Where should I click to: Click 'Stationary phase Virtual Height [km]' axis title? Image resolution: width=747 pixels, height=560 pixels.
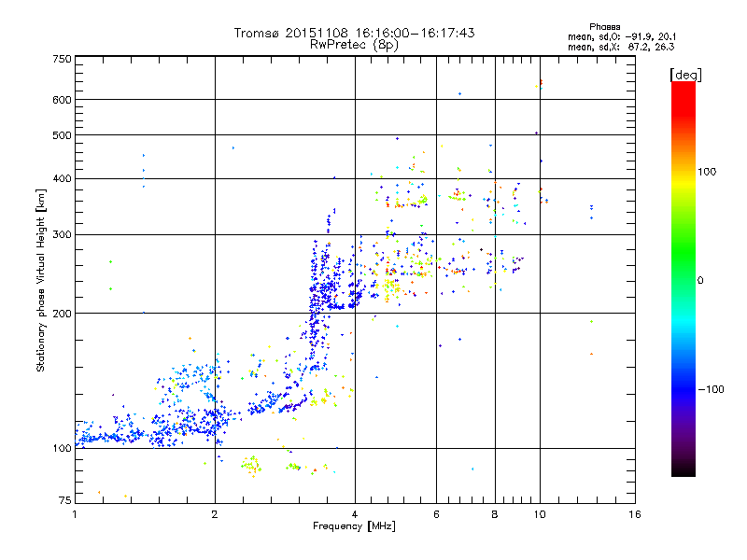click(x=41, y=281)
